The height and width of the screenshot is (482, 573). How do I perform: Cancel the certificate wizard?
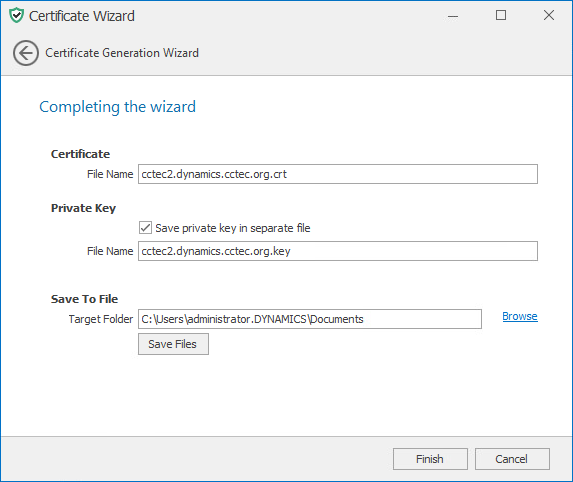point(512,459)
